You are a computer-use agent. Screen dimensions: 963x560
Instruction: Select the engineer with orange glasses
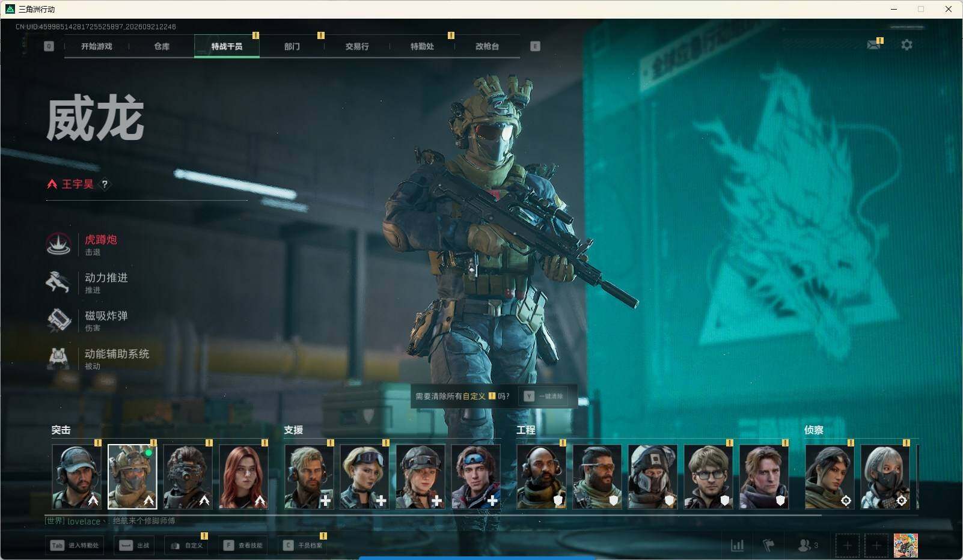point(597,476)
